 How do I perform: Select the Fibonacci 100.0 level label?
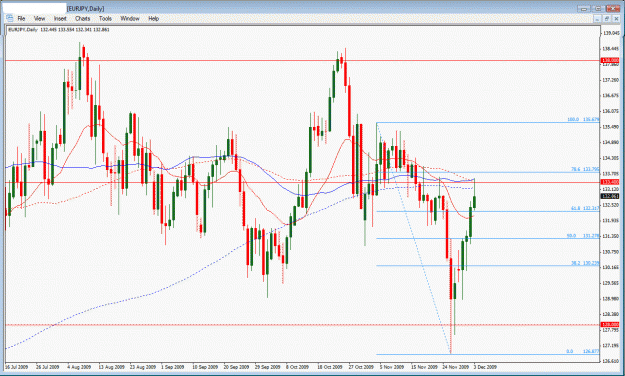click(583, 119)
